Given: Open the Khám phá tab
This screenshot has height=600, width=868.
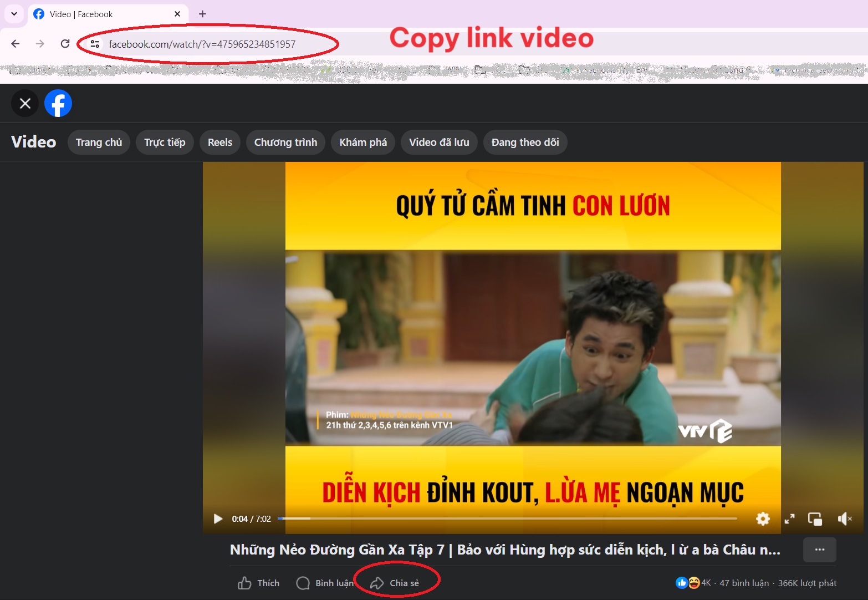Looking at the screenshot, I should click(x=363, y=142).
